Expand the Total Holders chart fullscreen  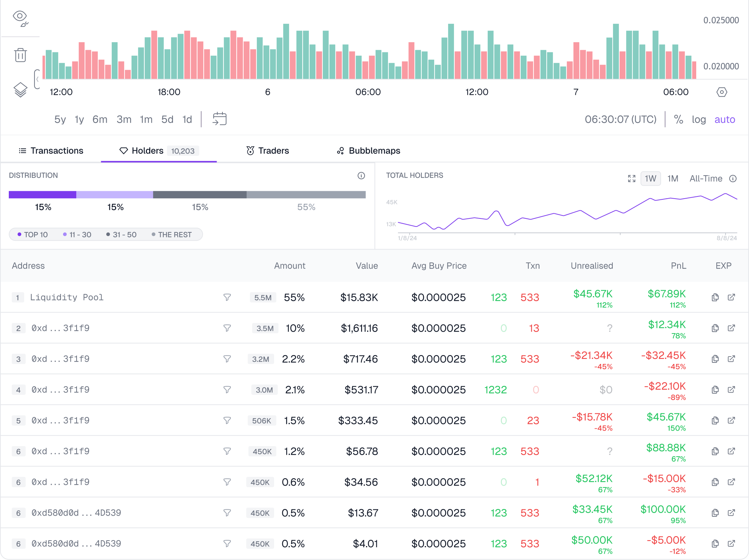coord(631,178)
